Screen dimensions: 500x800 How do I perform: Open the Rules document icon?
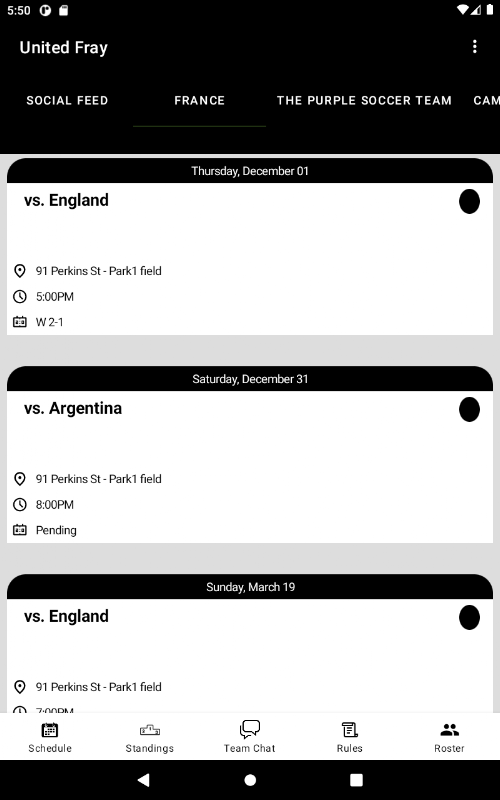tap(349, 730)
